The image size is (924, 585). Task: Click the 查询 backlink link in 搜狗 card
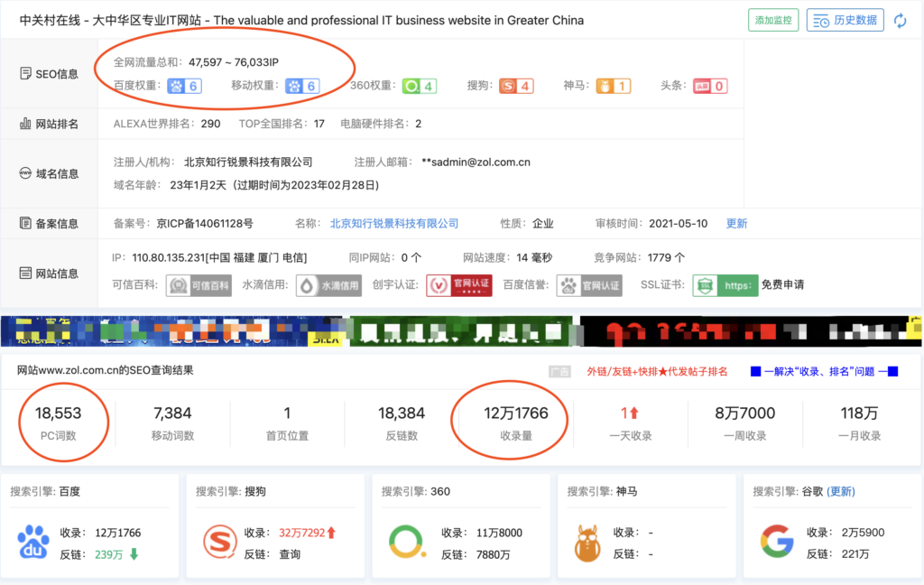tap(290, 554)
